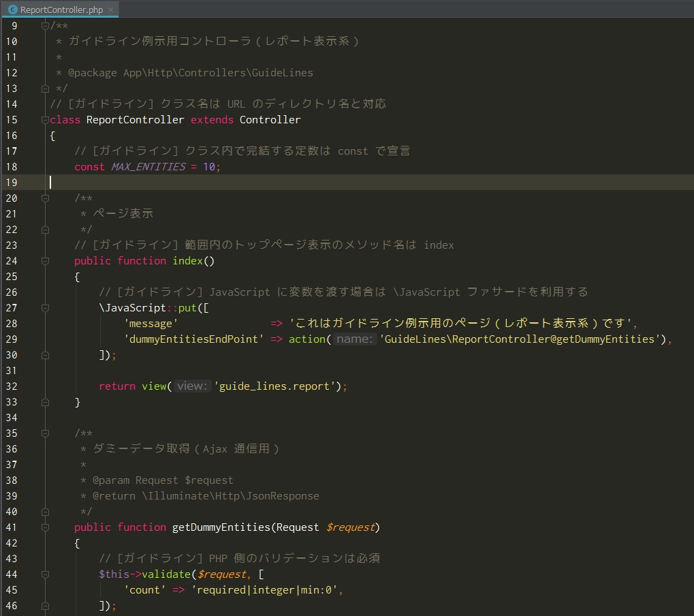Click the validate method call on line 44
Screen dimensions: 694x616
pyautogui.click(x=166, y=574)
